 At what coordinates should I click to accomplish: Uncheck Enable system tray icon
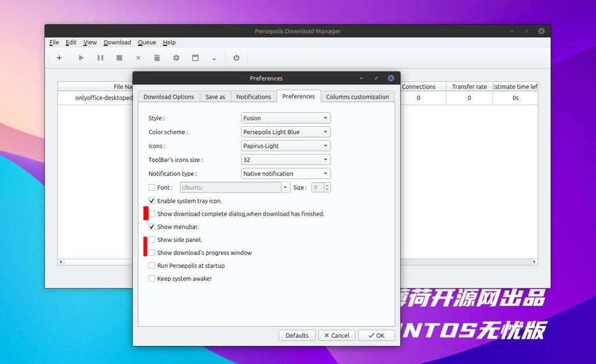(x=152, y=201)
